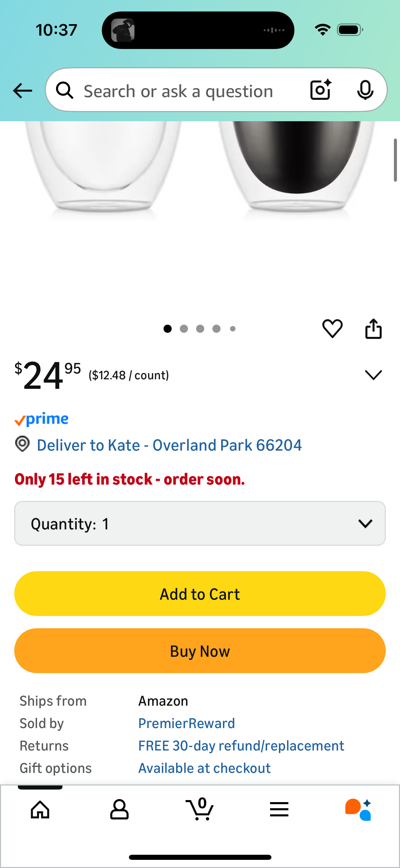The height and width of the screenshot is (868, 400).
Task: Open the Quantity dropdown
Action: click(x=200, y=523)
